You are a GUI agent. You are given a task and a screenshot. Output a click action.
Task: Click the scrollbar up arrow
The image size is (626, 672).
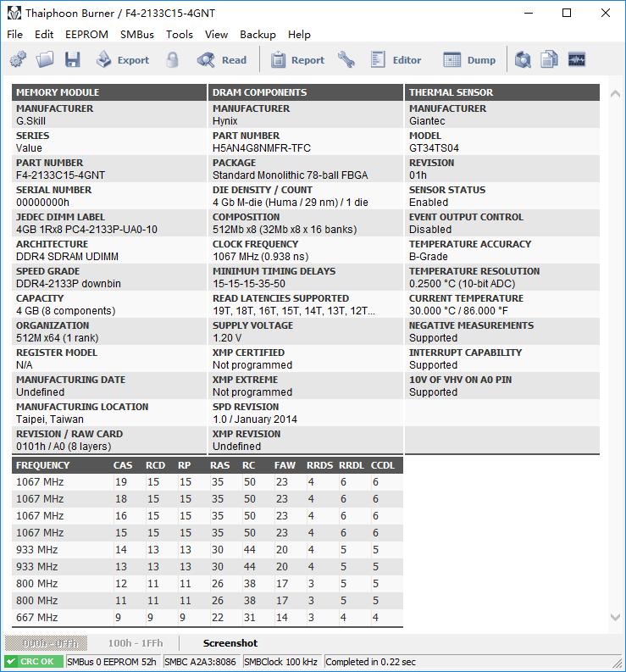pyautogui.click(x=615, y=94)
